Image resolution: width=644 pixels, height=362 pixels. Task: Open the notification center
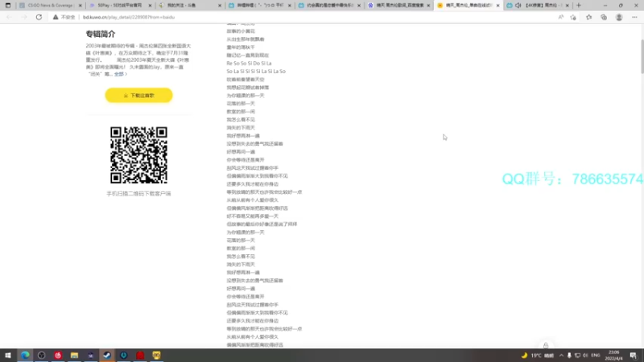coord(634,356)
